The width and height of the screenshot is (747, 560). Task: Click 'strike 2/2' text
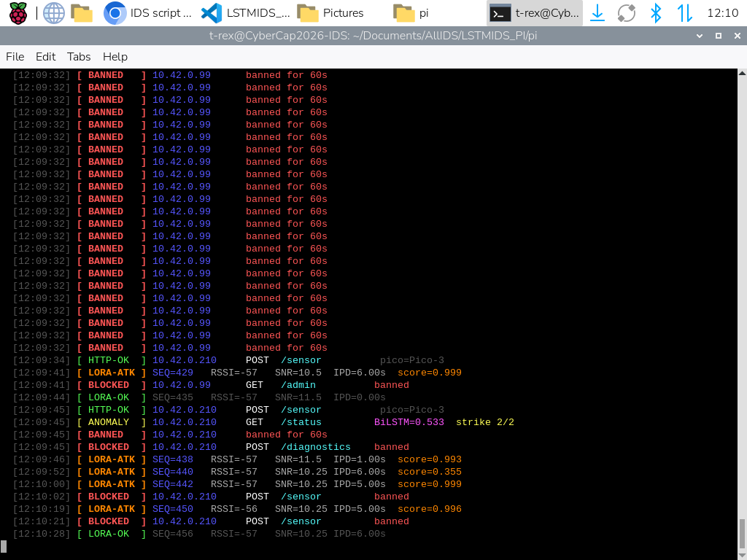pyautogui.click(x=485, y=422)
